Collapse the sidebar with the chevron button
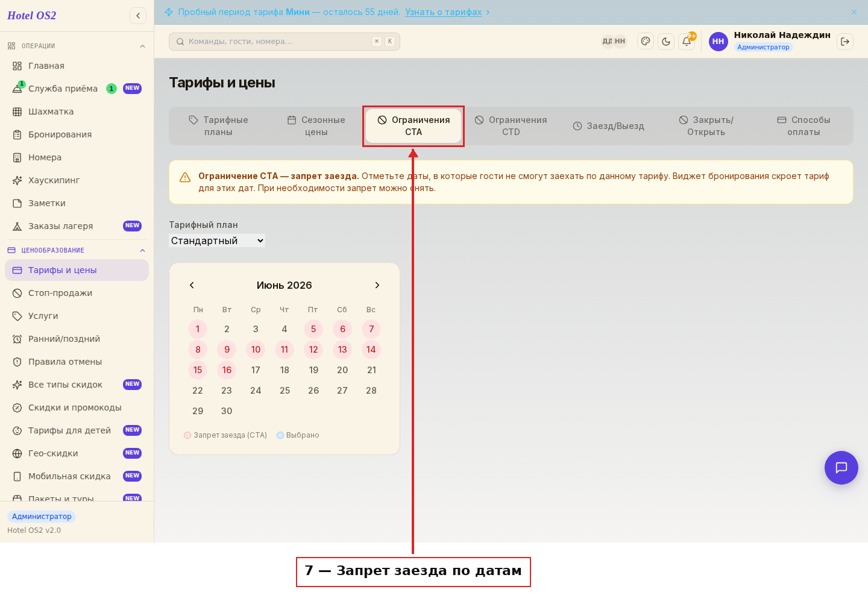 [x=138, y=16]
